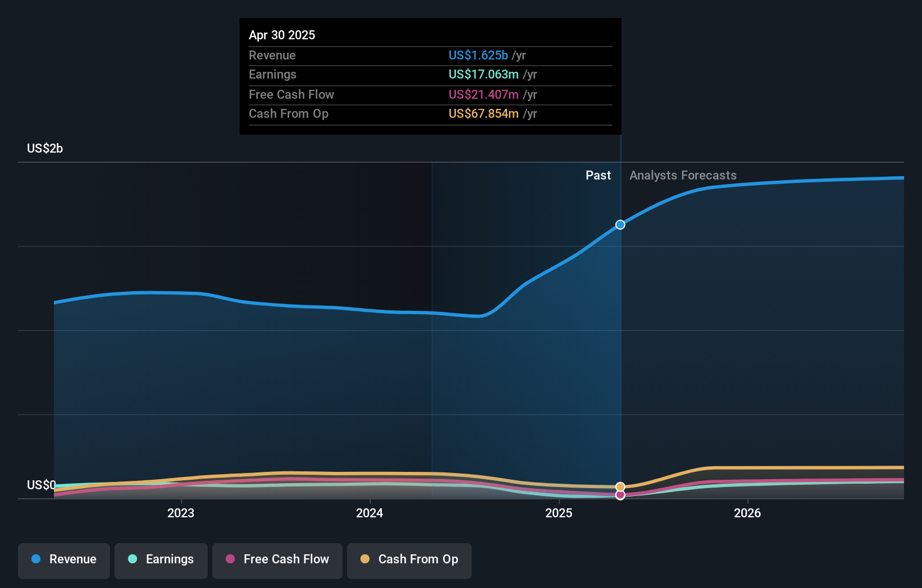Click the Earnings row label in tooltip
922x588 pixels.
point(273,74)
